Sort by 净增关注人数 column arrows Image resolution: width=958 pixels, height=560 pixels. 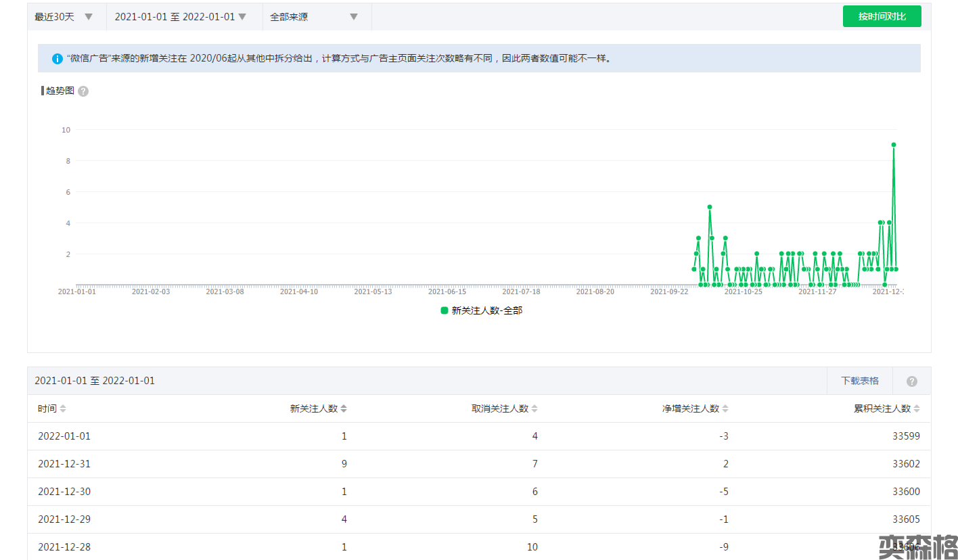(725, 409)
